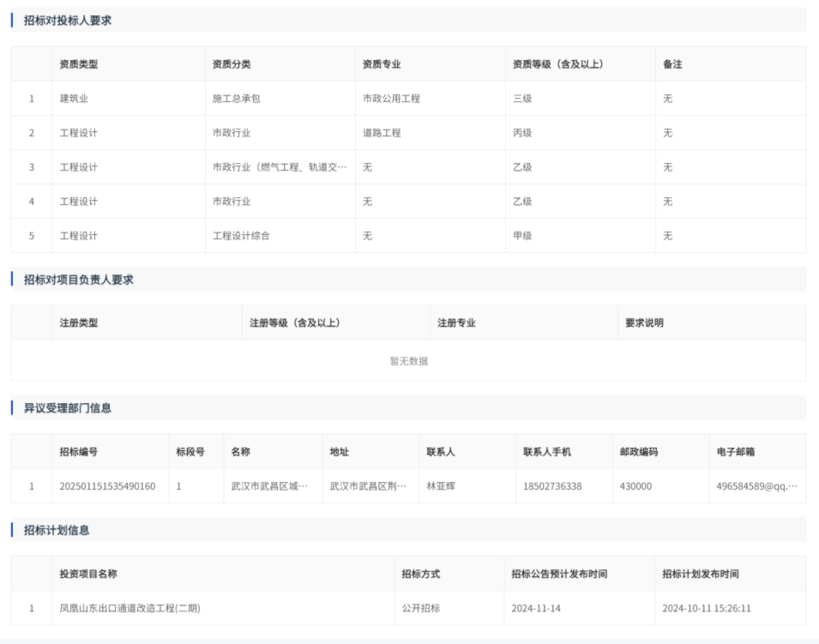Screen dimensions: 819x644
Task: Click contact phone number 18502736338
Action: [552, 486]
